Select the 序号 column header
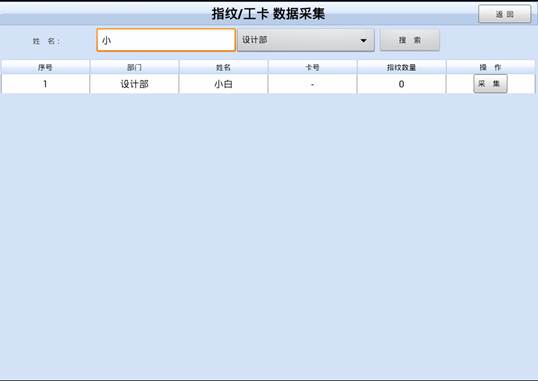 [45, 67]
